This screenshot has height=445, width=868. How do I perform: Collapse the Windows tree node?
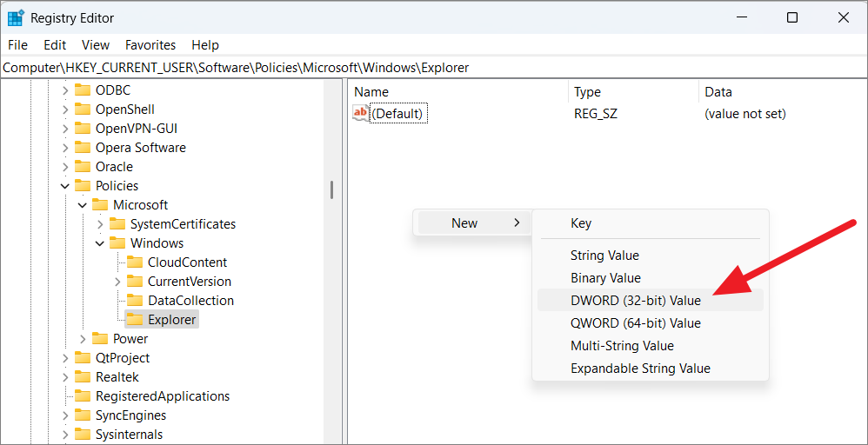pos(100,243)
